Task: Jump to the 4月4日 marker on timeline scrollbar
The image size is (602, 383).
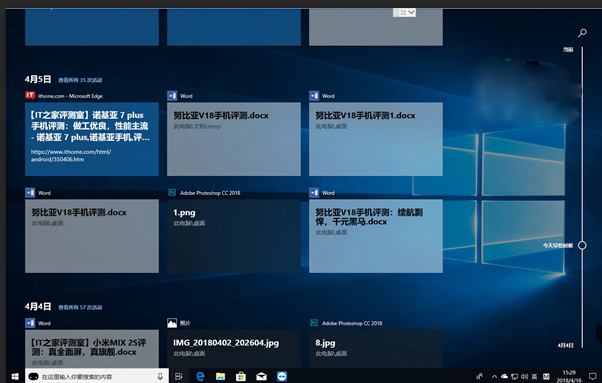Action: click(566, 345)
